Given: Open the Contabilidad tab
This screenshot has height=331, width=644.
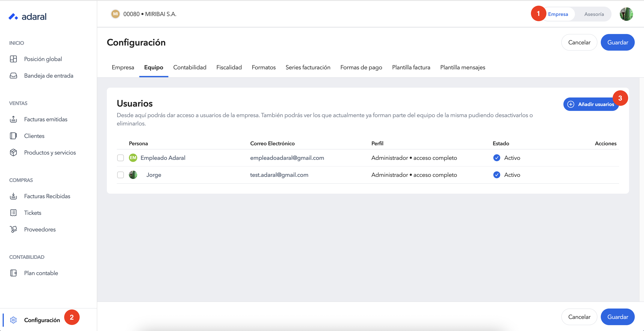Looking at the screenshot, I should point(190,67).
